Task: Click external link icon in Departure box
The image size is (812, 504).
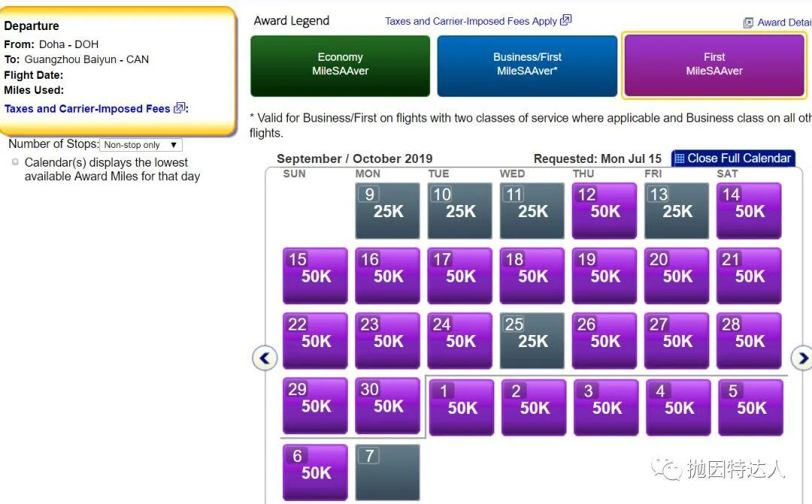Action: click(x=179, y=108)
